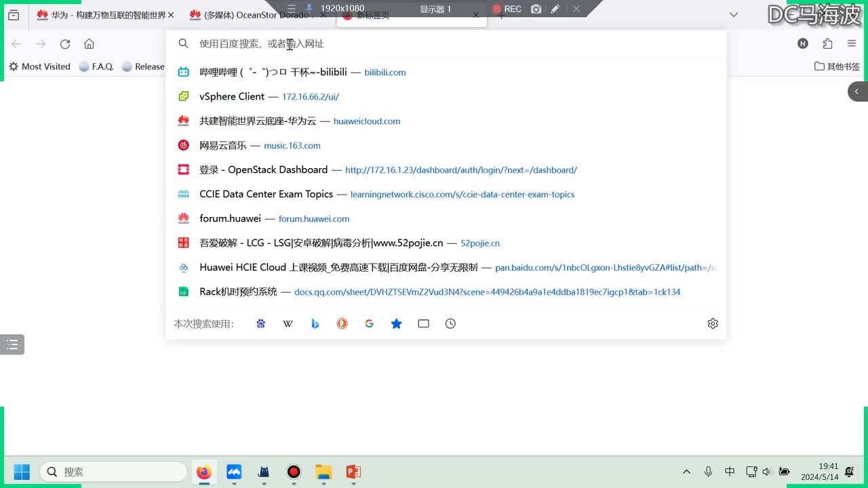
Task: Open the Firefox View icon in tab bar
Action: click(14, 15)
